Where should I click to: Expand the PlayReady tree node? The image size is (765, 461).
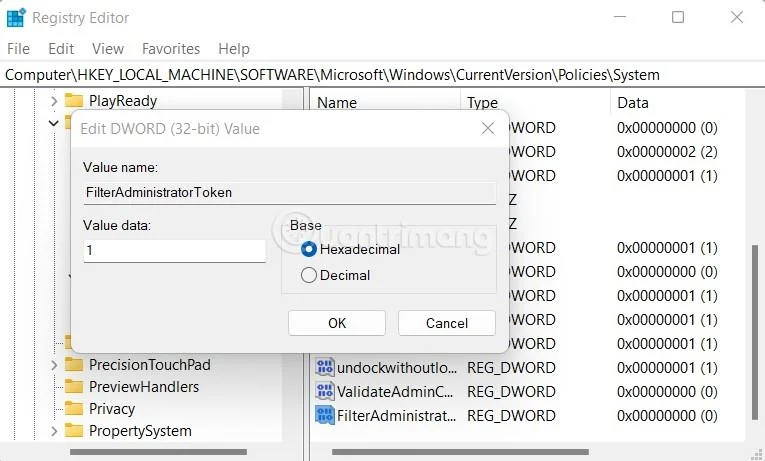coord(54,101)
